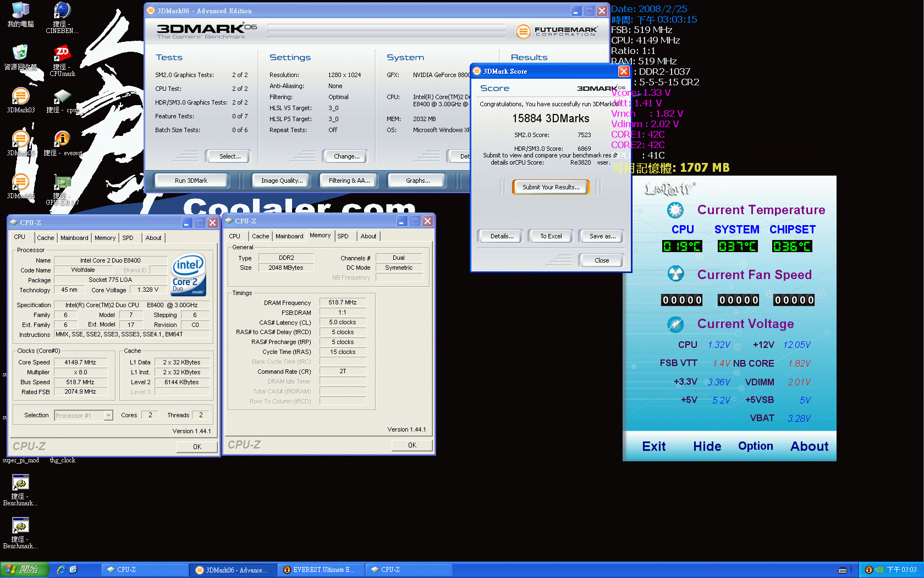Click the Internet Explorer quick launch icon
924x578 pixels.
pyautogui.click(x=61, y=570)
